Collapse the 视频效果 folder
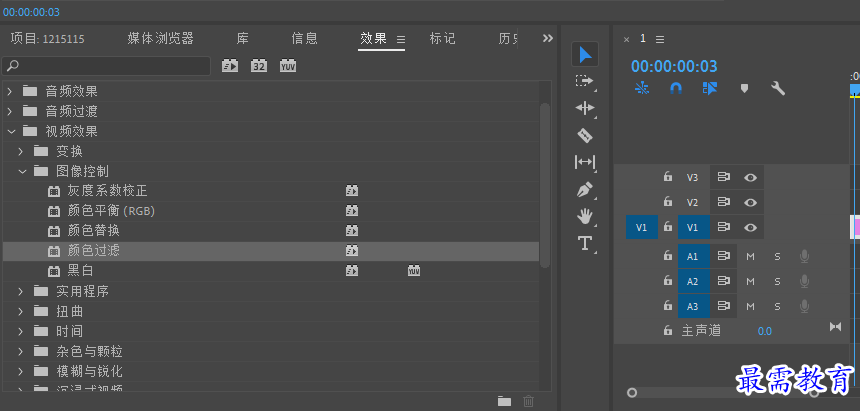The height and width of the screenshot is (411, 860). click(10, 131)
